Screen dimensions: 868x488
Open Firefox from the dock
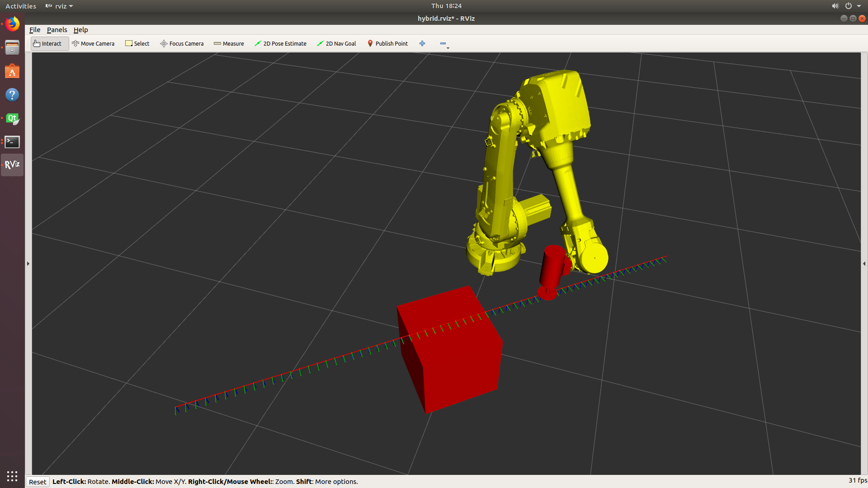[x=12, y=24]
